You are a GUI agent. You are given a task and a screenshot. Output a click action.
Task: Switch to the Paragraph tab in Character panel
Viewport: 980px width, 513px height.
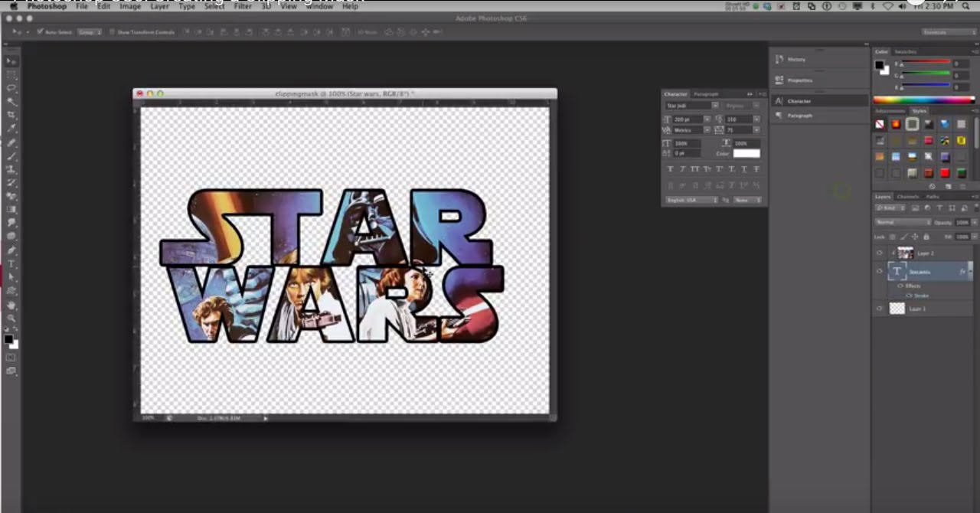(x=706, y=94)
